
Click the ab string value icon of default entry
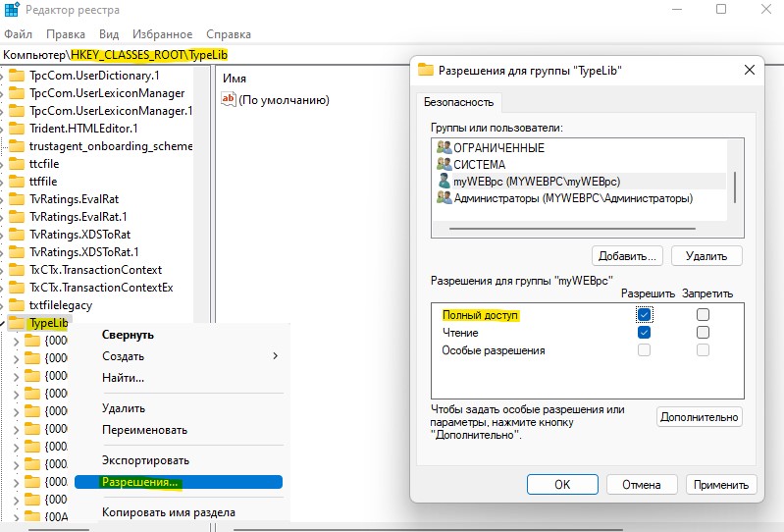229,99
